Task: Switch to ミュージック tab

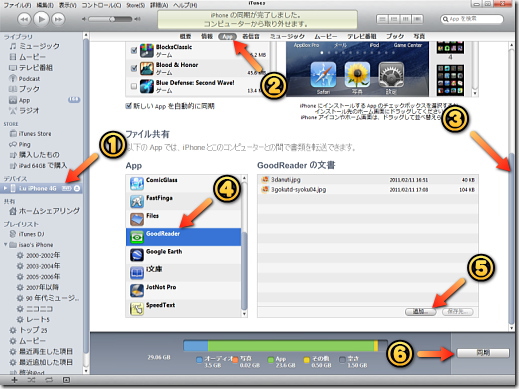Action: click(287, 36)
